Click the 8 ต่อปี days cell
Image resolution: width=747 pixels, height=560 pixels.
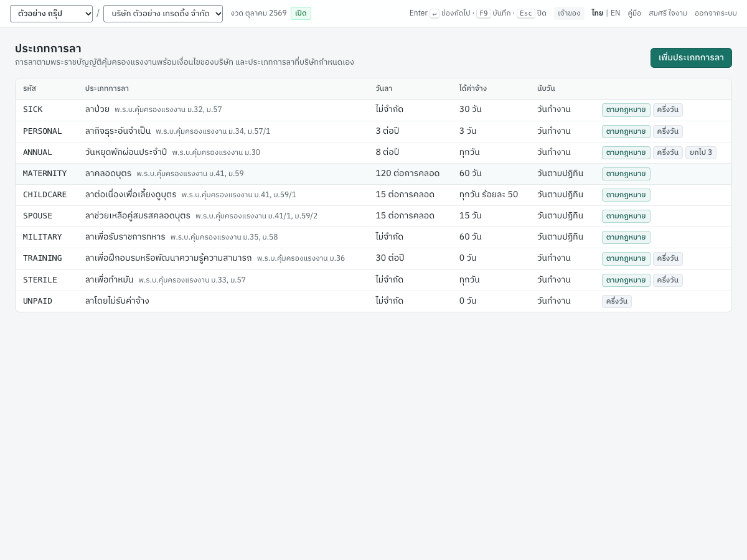(387, 152)
